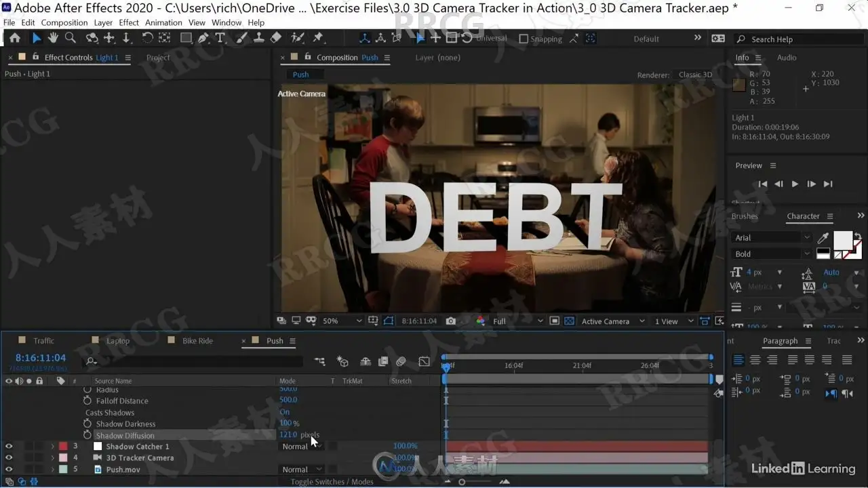This screenshot has height=488, width=868.
Task: Hide the Push.mov layer
Action: click(9, 470)
